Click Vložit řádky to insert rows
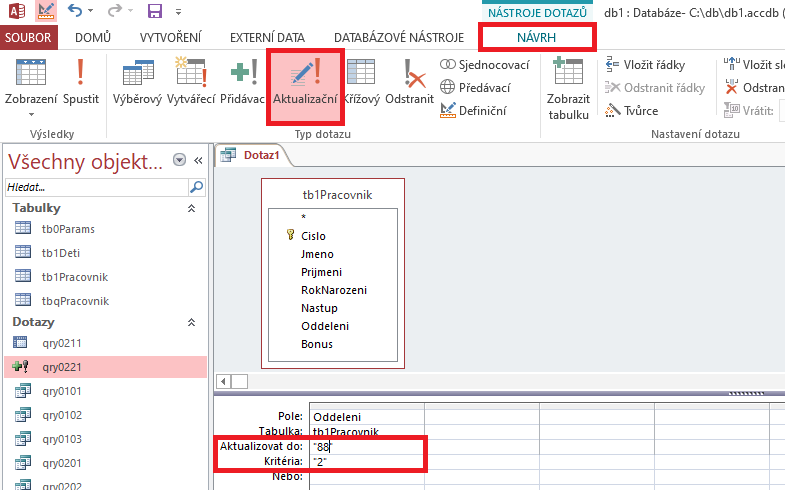The width and height of the screenshot is (785, 490). [x=645, y=65]
